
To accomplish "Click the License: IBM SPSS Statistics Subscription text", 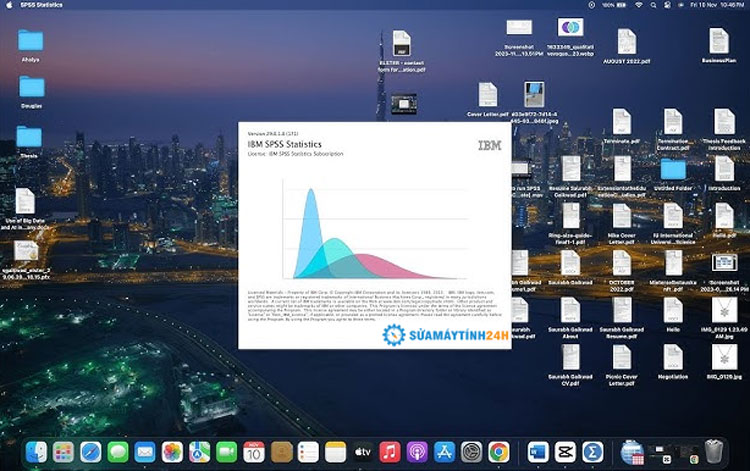I will [x=295, y=154].
